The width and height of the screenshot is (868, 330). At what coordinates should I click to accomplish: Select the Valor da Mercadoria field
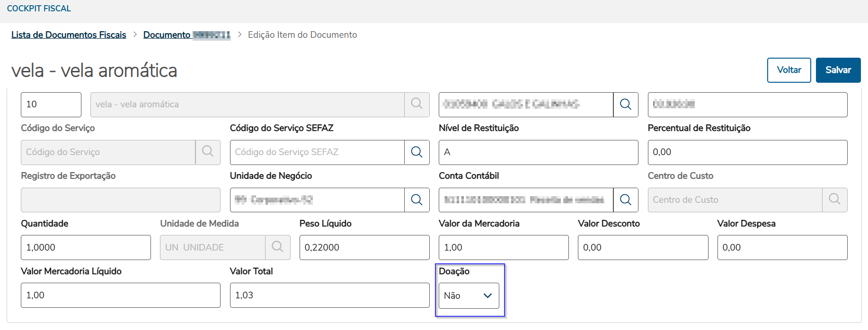tap(503, 247)
